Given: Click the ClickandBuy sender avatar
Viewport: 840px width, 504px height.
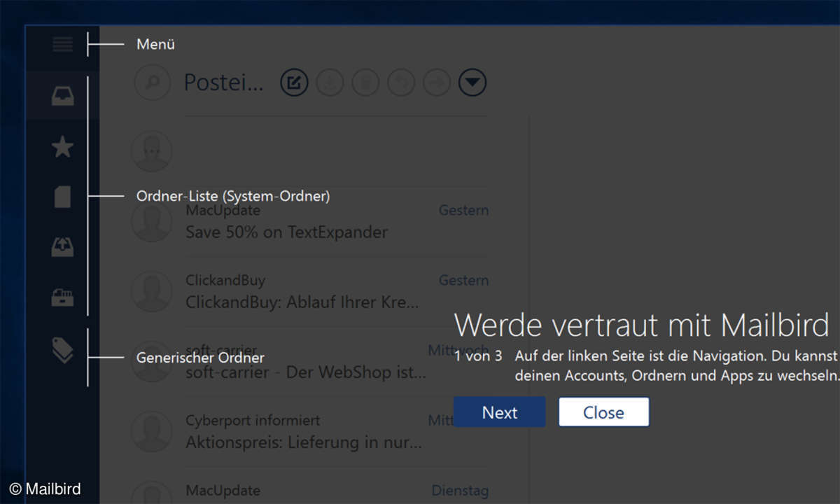Looking at the screenshot, I should [152, 291].
